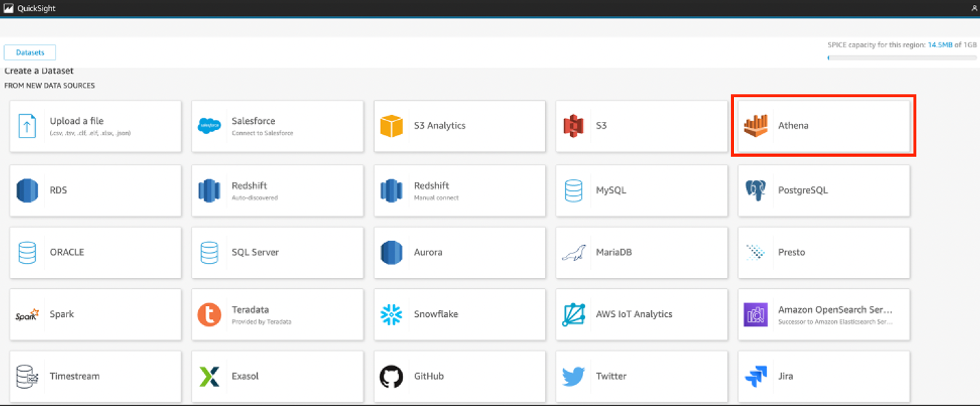Click the AWS IoT Analytics label

[635, 314]
